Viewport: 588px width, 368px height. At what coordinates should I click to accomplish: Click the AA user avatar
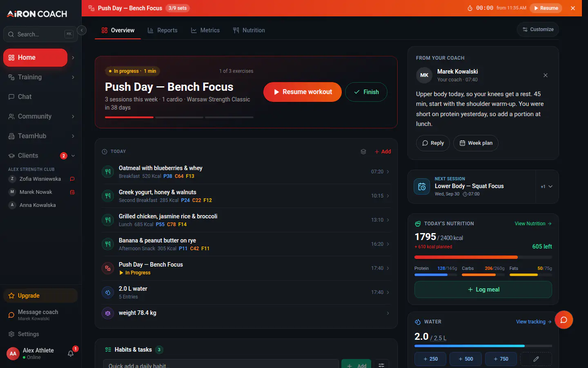13,354
